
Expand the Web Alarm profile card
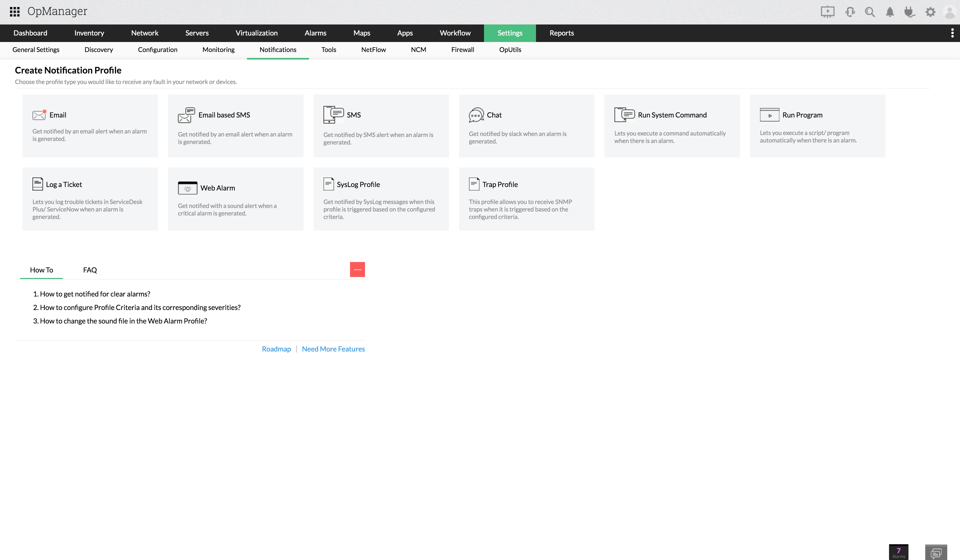[235, 198]
